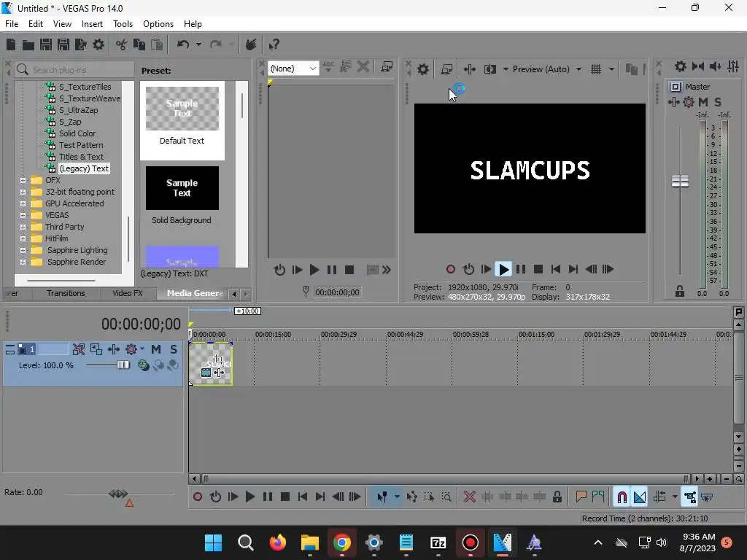The image size is (747, 560).
Task: Go to Start in timeline transport bar
Action: point(303,497)
